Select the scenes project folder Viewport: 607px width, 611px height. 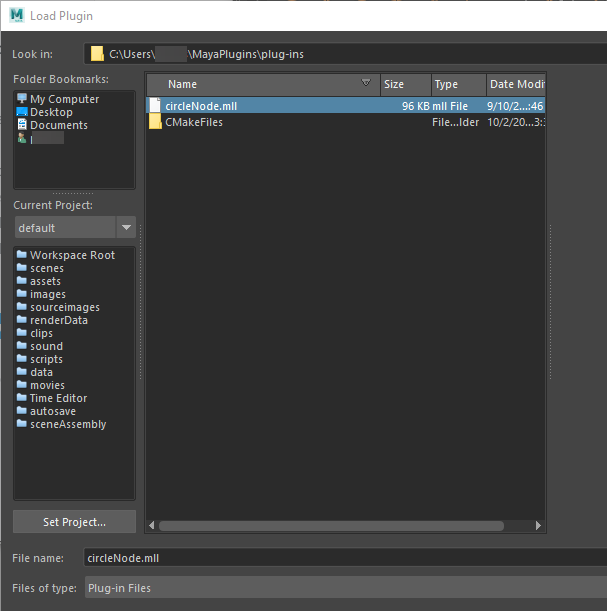coord(47,268)
